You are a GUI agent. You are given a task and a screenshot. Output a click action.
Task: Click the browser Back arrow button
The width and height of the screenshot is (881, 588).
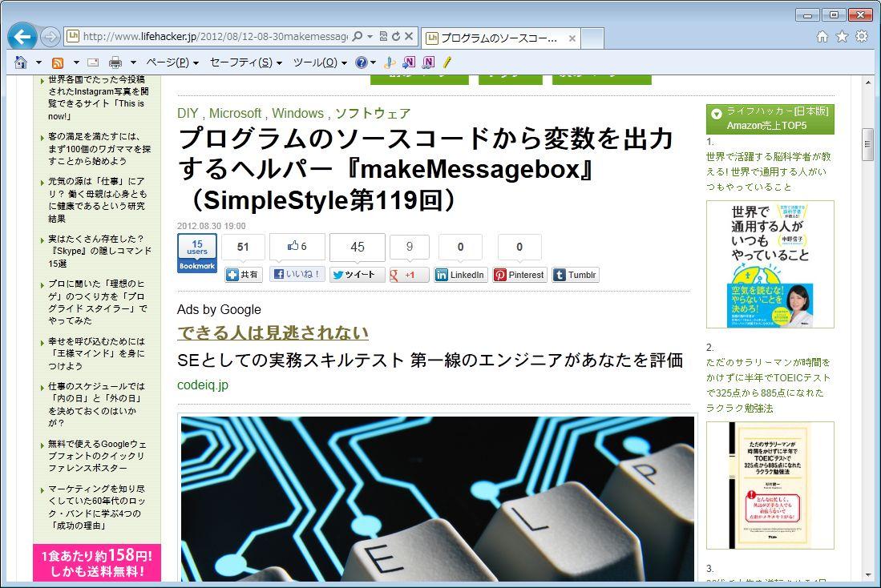click(22, 37)
